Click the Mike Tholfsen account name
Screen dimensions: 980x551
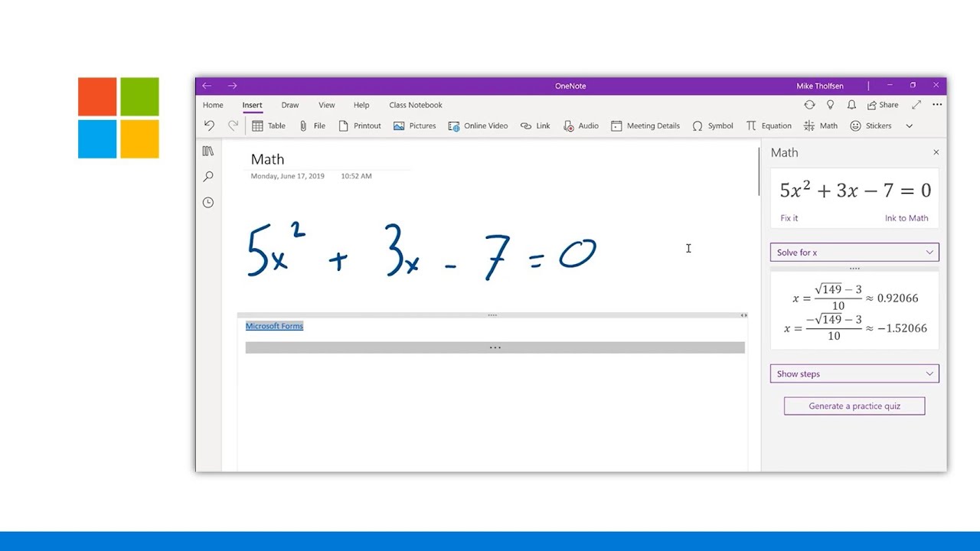click(819, 86)
